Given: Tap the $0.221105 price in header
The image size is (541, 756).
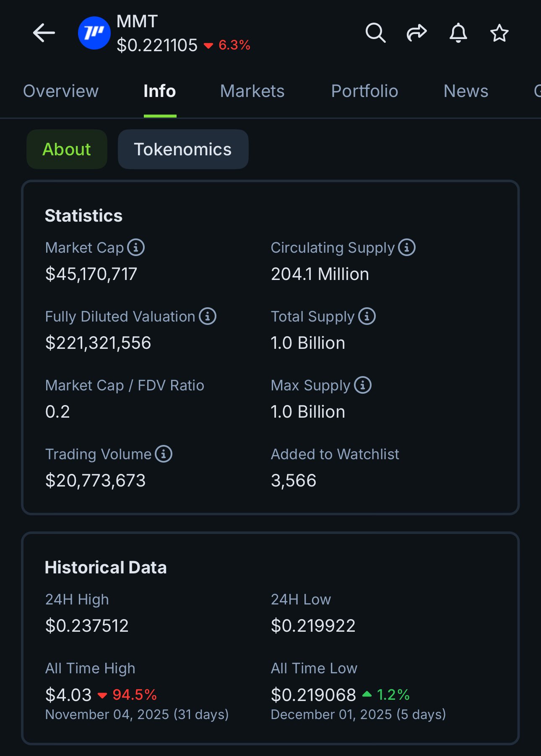Looking at the screenshot, I should click(157, 45).
